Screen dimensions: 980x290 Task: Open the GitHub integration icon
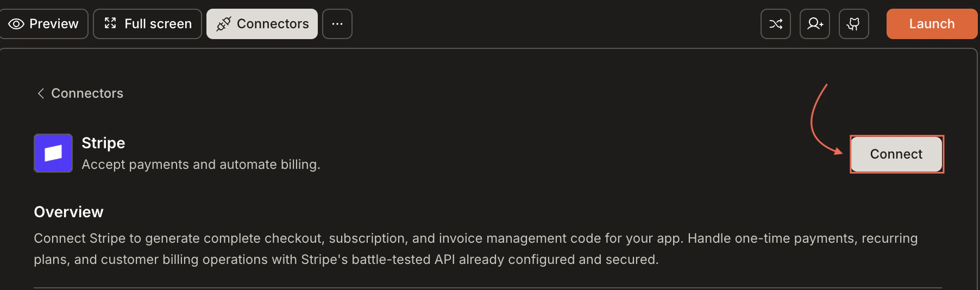[x=854, y=24]
